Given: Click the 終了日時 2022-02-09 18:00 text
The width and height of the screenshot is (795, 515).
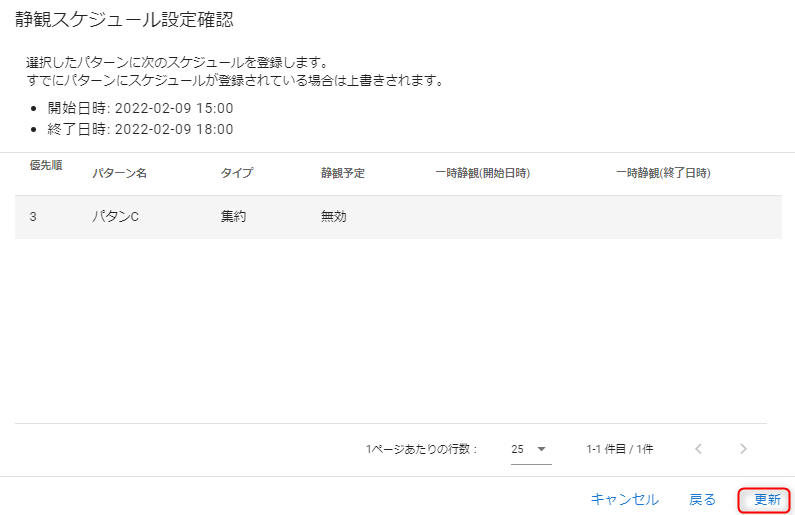Looking at the screenshot, I should (x=140, y=129).
